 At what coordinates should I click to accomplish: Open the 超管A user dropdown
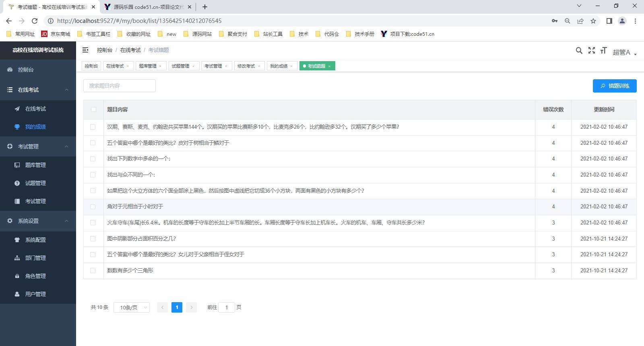click(x=624, y=52)
